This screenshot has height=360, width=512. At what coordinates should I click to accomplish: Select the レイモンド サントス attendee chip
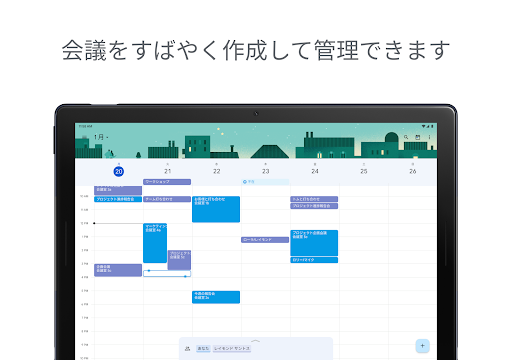pyautogui.click(x=232, y=348)
